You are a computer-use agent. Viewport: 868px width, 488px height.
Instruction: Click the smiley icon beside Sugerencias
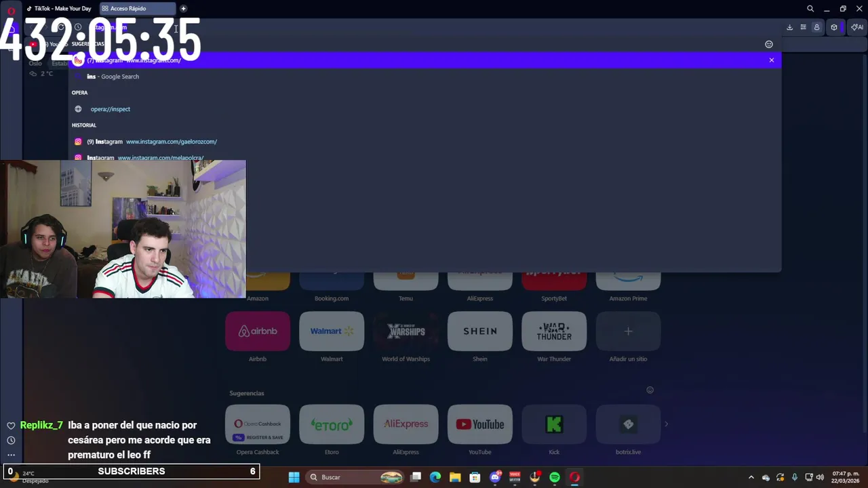point(650,390)
